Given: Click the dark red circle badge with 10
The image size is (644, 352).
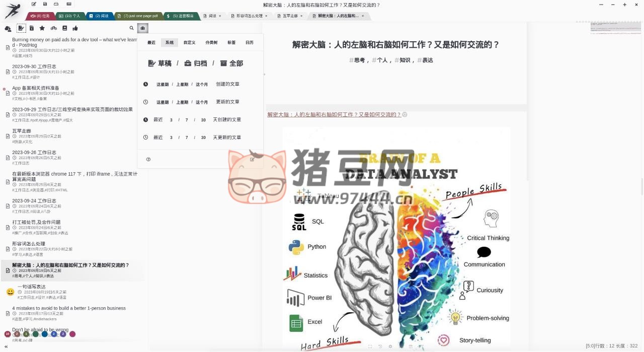Looking at the screenshot, I should tap(8, 334).
